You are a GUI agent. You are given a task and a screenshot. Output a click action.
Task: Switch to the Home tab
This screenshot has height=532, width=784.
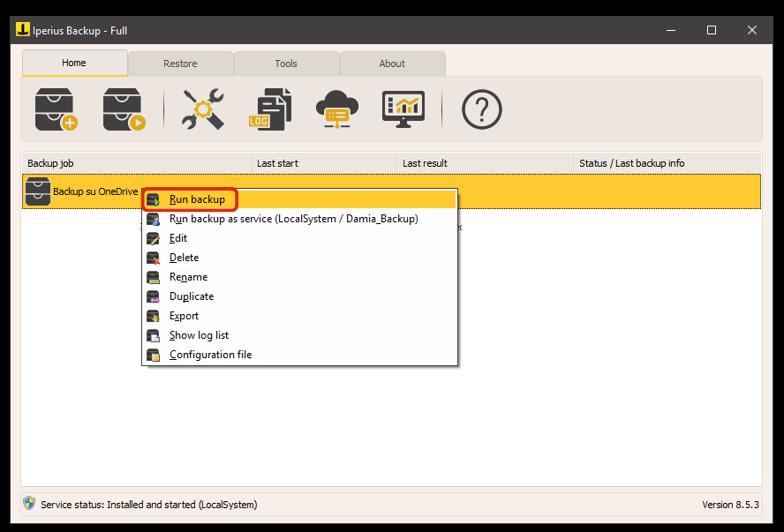[74, 63]
